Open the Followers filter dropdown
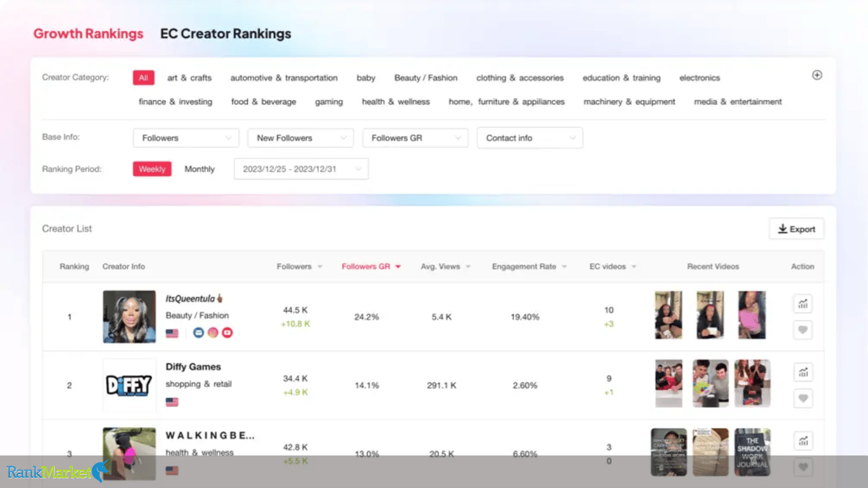Screen dimensions: 868x488 coord(186,138)
